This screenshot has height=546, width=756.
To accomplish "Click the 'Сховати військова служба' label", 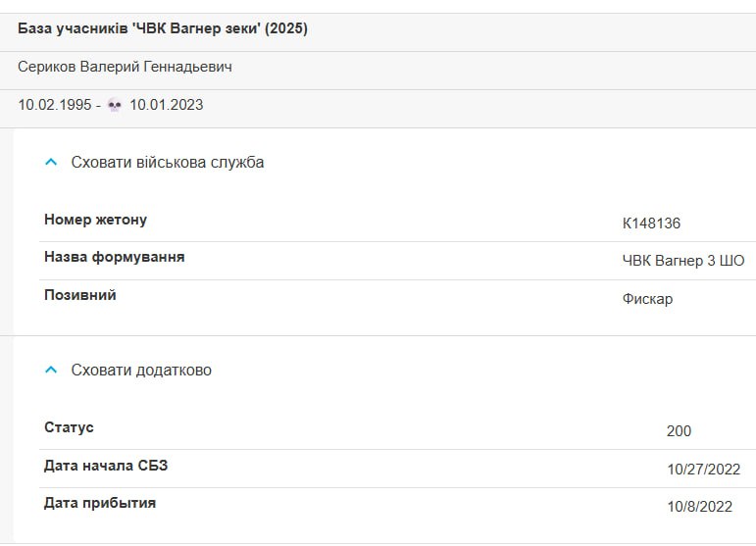I will point(168,163).
